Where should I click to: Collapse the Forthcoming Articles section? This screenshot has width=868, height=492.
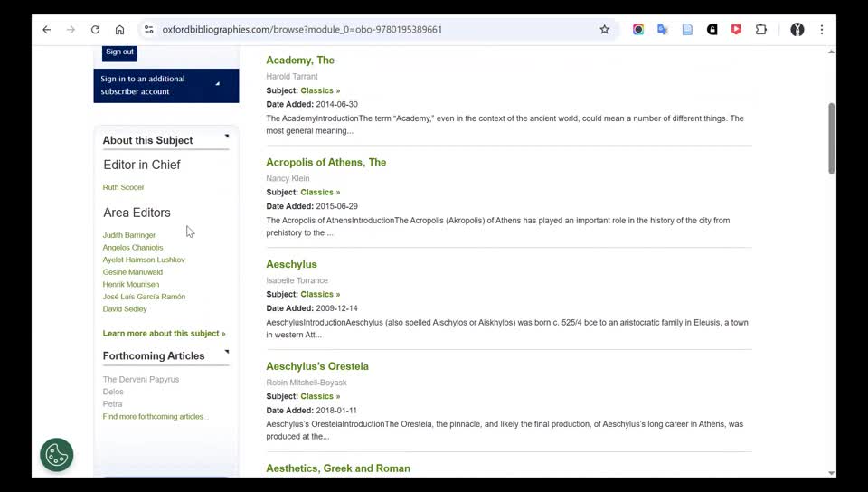click(x=226, y=352)
